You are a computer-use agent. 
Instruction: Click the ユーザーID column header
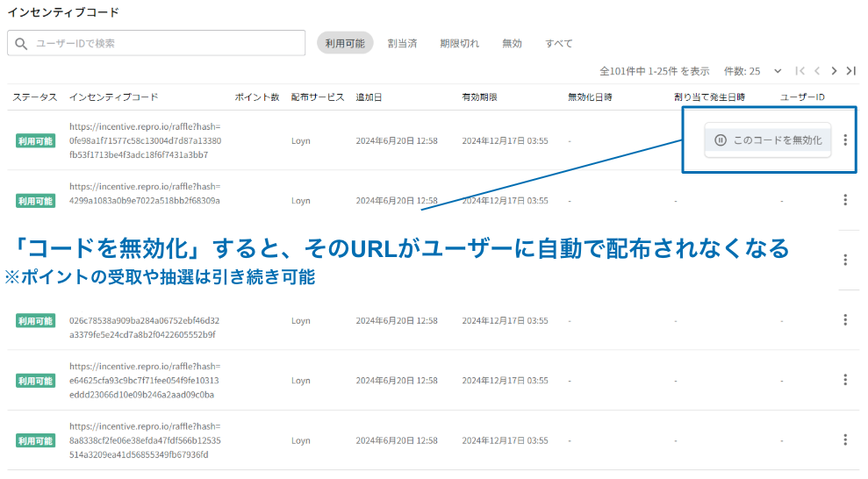tap(803, 97)
